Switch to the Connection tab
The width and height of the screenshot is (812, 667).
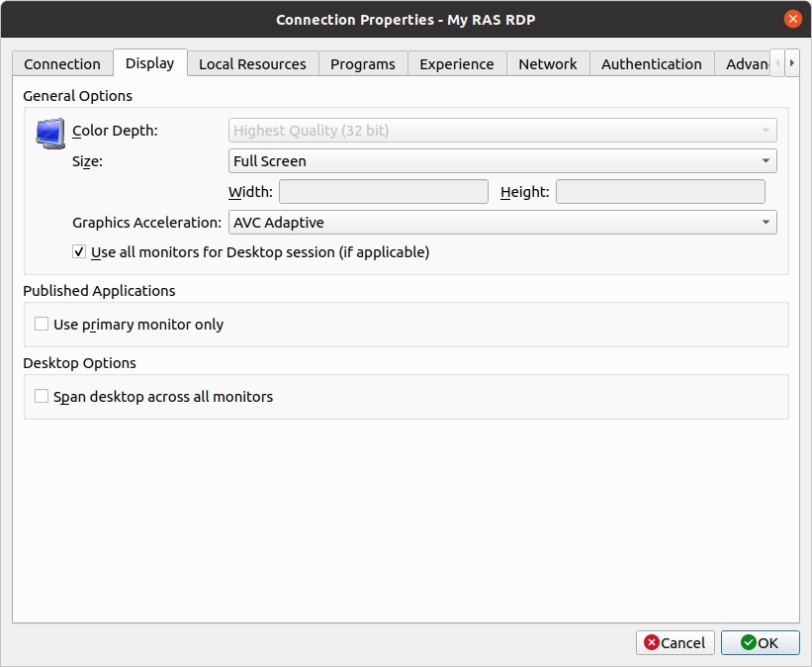point(62,64)
